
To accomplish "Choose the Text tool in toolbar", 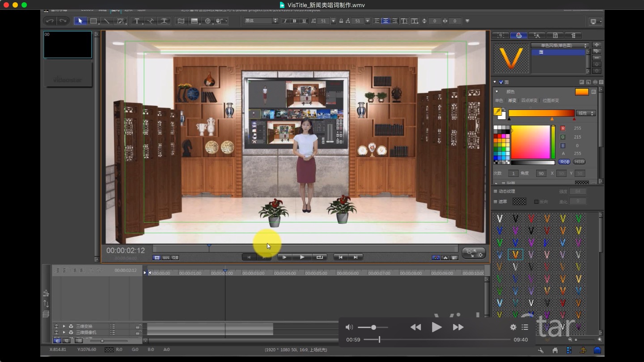I will click(137, 21).
